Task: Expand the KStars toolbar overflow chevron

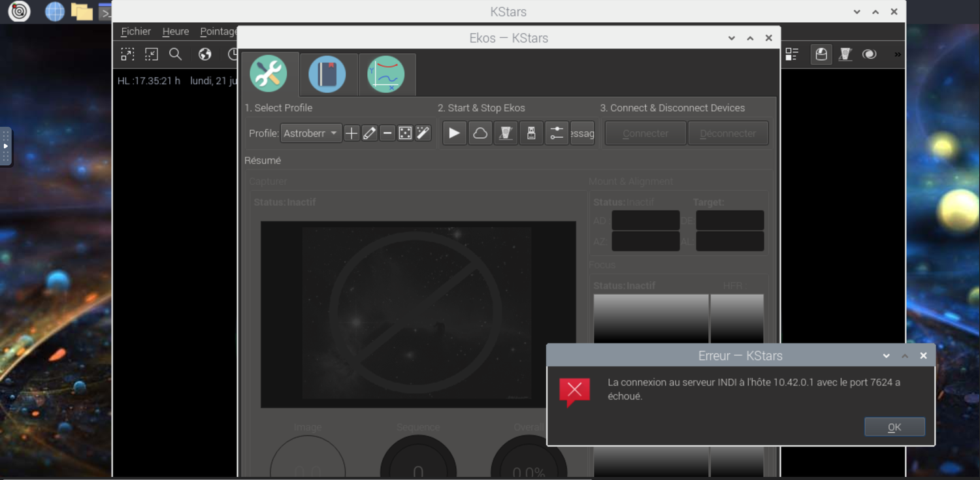Action: tap(898, 54)
